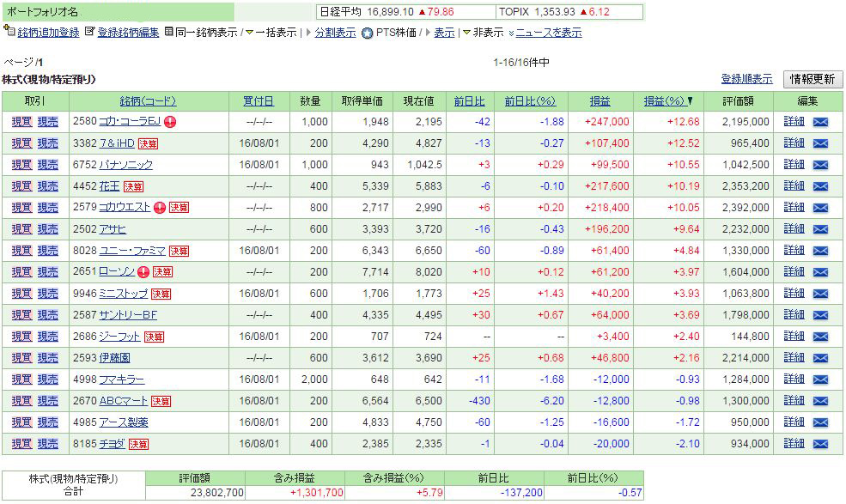This screenshot has width=846, height=504.
Task: Open 詳細 for アース製薬 row
Action: [x=794, y=422]
